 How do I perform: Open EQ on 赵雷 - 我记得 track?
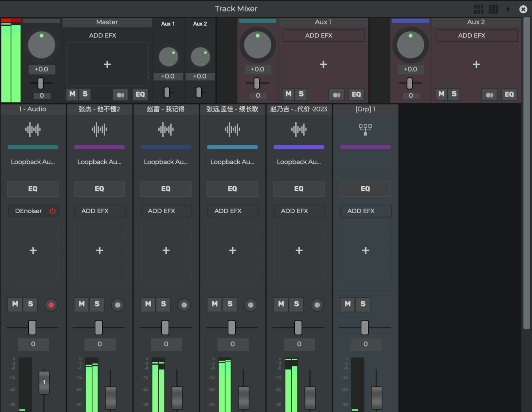(x=166, y=189)
